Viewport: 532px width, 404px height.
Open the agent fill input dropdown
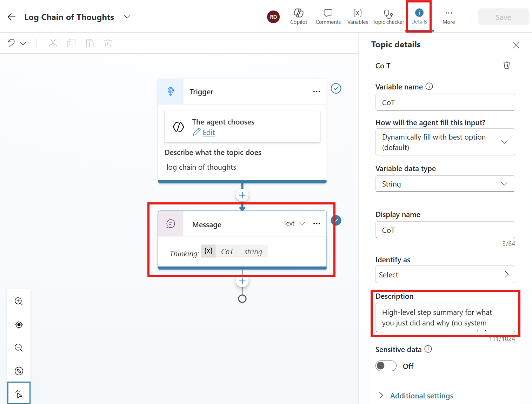(x=445, y=142)
